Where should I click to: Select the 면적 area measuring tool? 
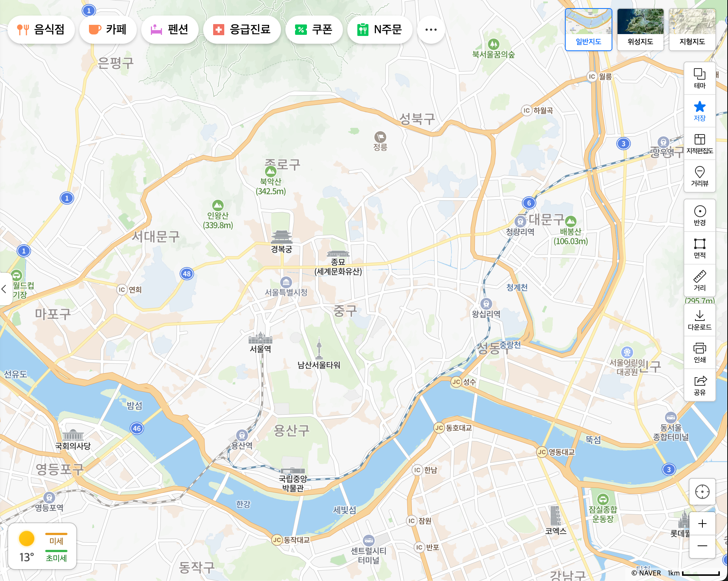click(699, 248)
